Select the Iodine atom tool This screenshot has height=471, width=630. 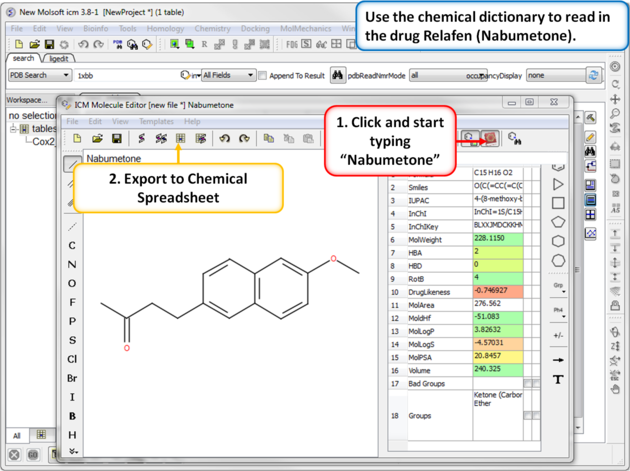[x=72, y=397]
